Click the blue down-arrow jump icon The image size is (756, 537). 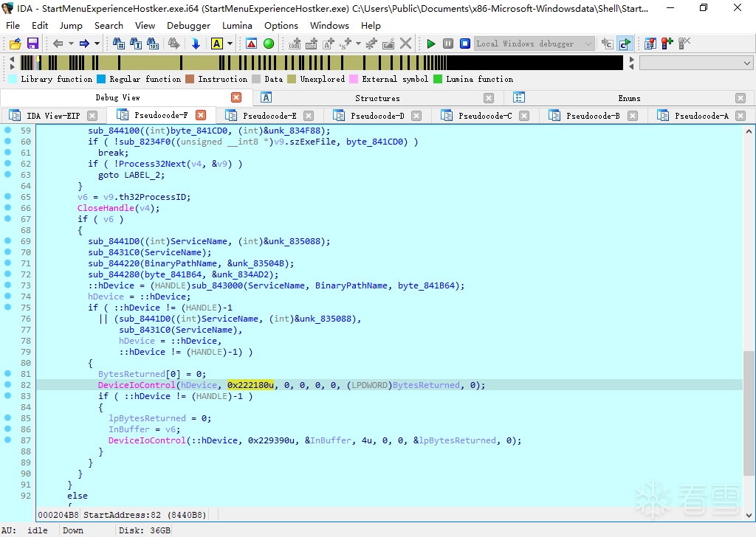click(x=196, y=44)
